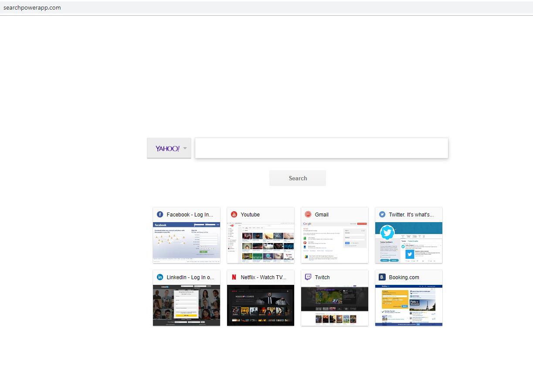Click the Yahoo logo in the engine selector
Image resolution: width=533 pixels, height=392 pixels.
pos(167,149)
